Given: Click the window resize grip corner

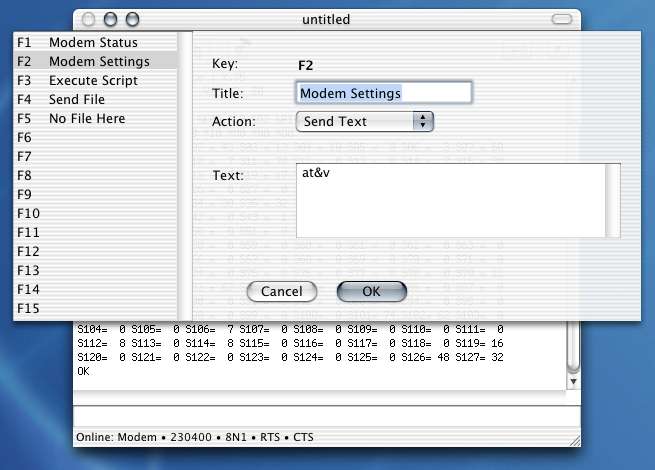Looking at the screenshot, I should tap(573, 438).
